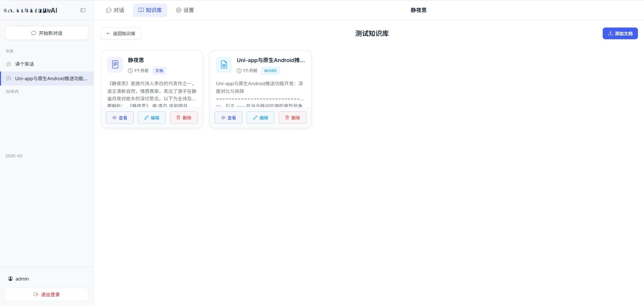Click the gear icon on 设置 tab
This screenshot has height=306, width=644.
pyautogui.click(x=178, y=10)
